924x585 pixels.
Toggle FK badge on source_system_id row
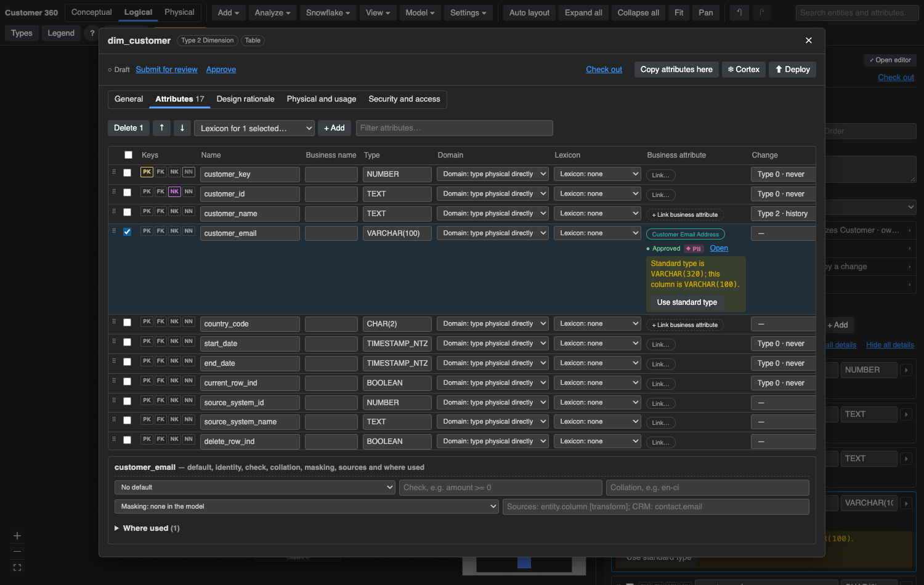[x=160, y=400]
